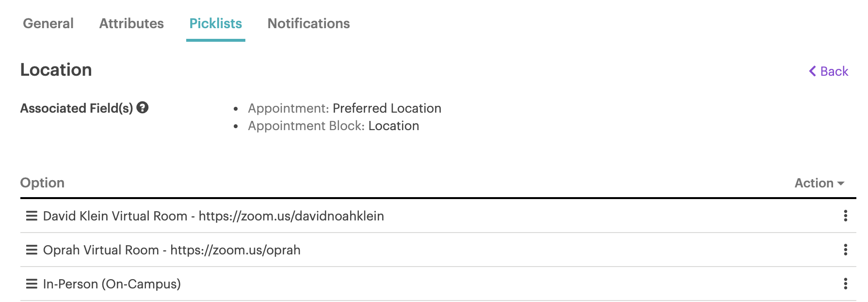
Task: Click drag handle for Oprah Virtual Room
Action: coord(32,250)
